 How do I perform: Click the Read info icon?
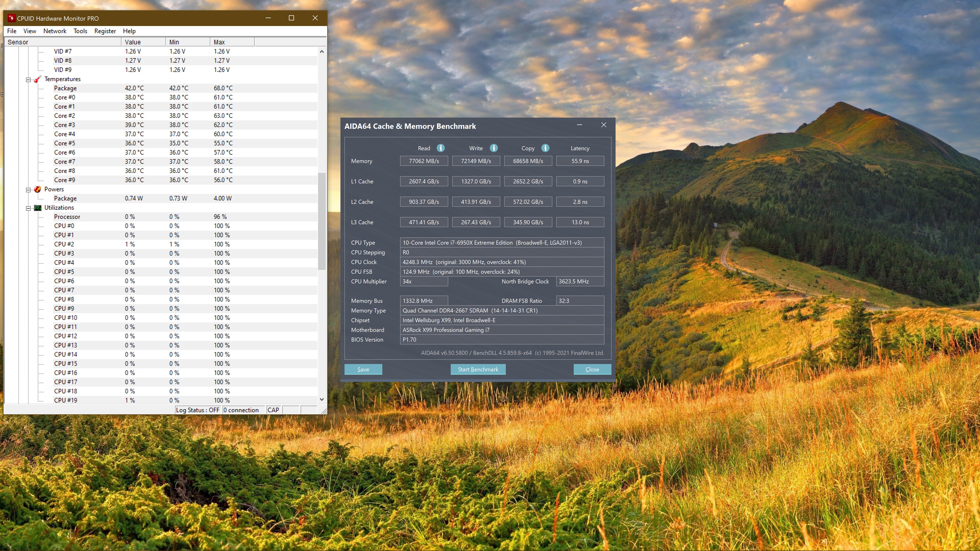[440, 148]
